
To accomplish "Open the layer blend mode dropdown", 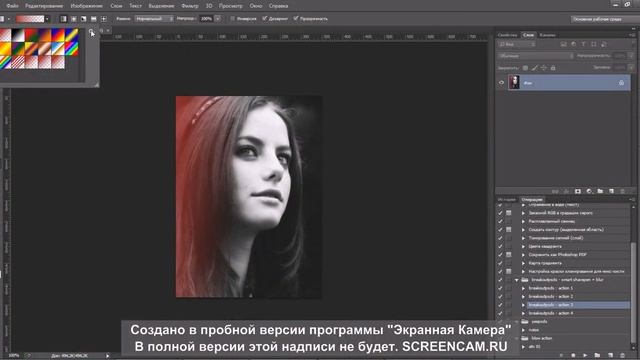I will tap(535, 56).
